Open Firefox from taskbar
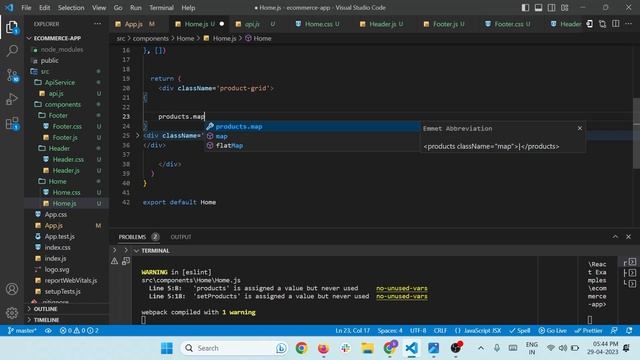 coord(323,348)
